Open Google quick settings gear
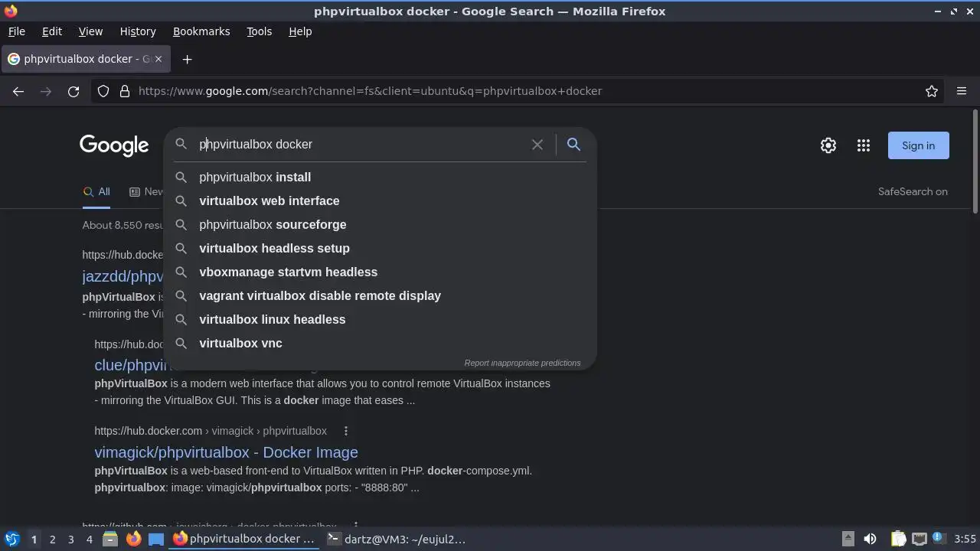 pyautogui.click(x=828, y=145)
